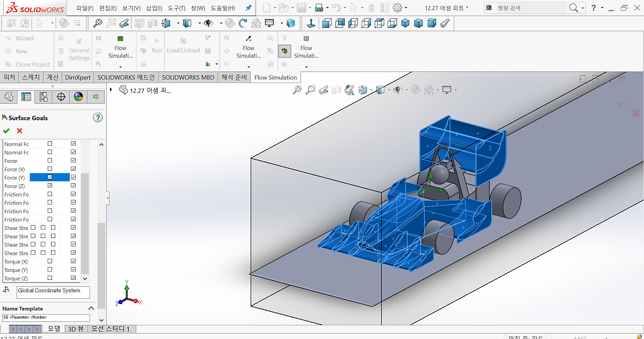Select the DimXpertManager crosshair tab icon
The height and width of the screenshot is (339, 644).
coord(61,97)
